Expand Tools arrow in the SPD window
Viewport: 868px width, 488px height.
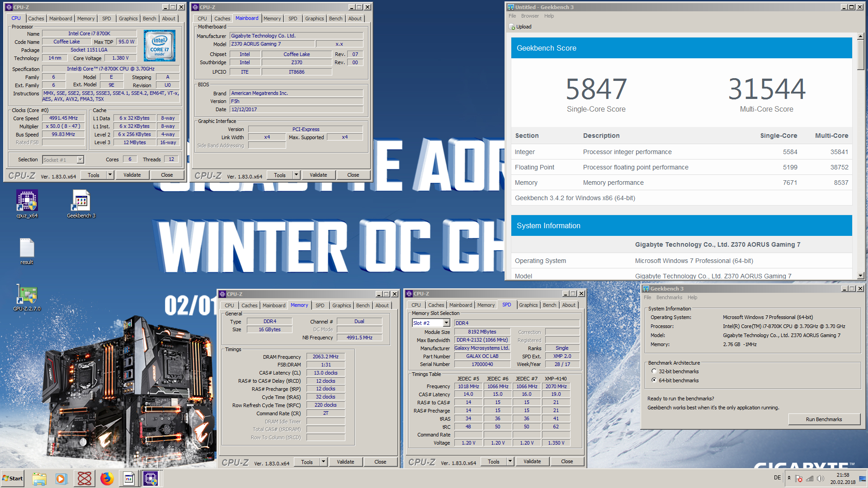(x=510, y=461)
